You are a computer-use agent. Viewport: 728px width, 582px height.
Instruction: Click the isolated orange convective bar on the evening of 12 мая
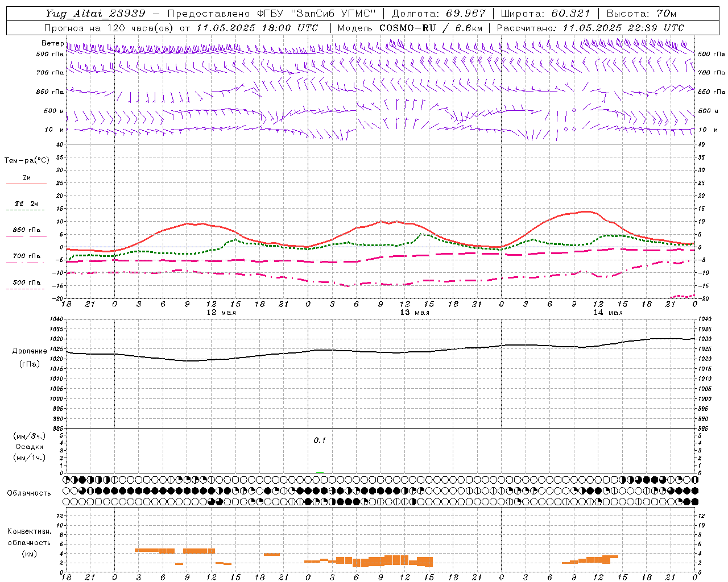coord(271,554)
